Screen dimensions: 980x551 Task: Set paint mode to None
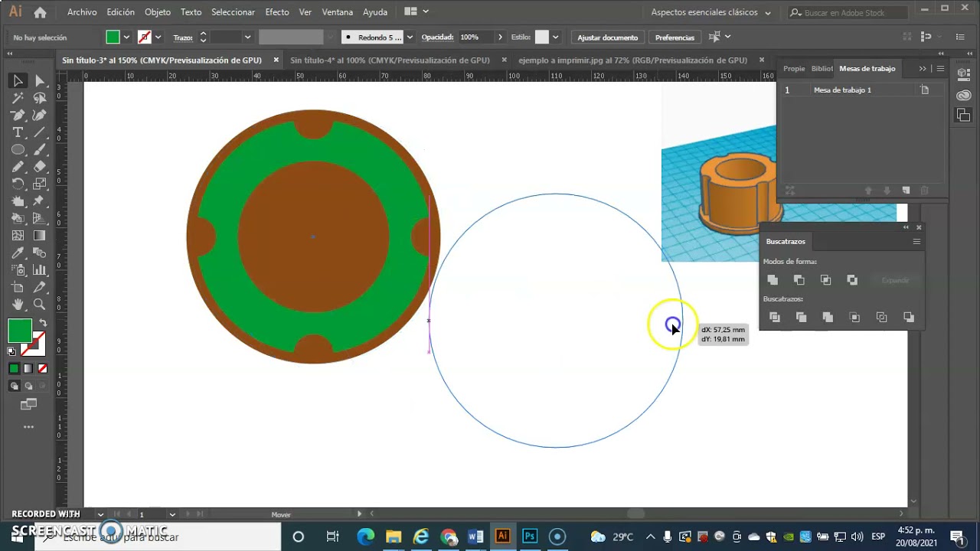coord(42,368)
